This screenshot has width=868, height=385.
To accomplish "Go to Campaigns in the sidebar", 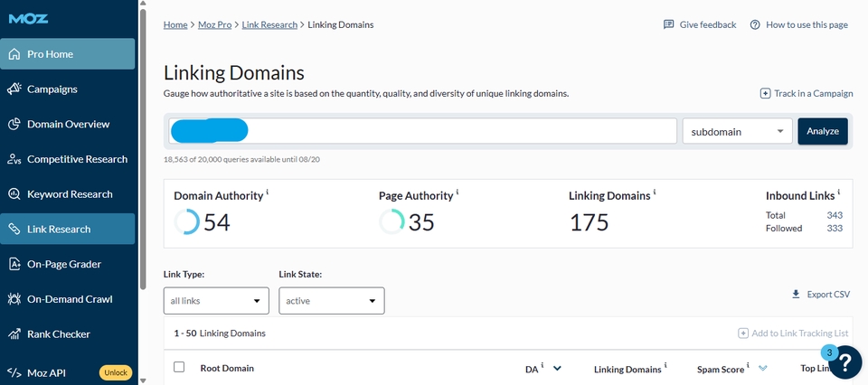I will click(x=68, y=89).
